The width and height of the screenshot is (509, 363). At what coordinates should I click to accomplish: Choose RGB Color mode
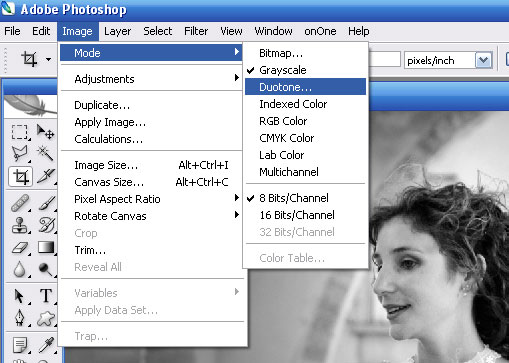305,121
